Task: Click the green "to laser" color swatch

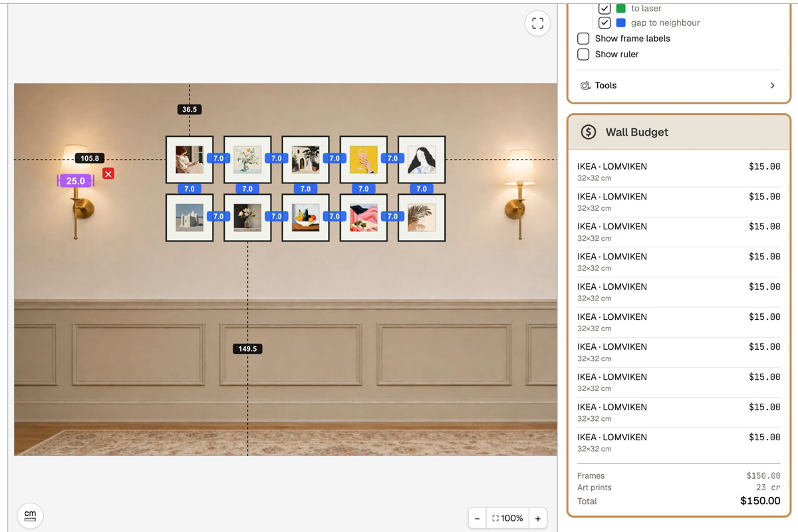Action: click(621, 9)
